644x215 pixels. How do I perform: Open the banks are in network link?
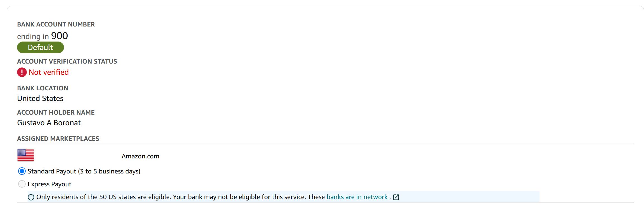357,197
